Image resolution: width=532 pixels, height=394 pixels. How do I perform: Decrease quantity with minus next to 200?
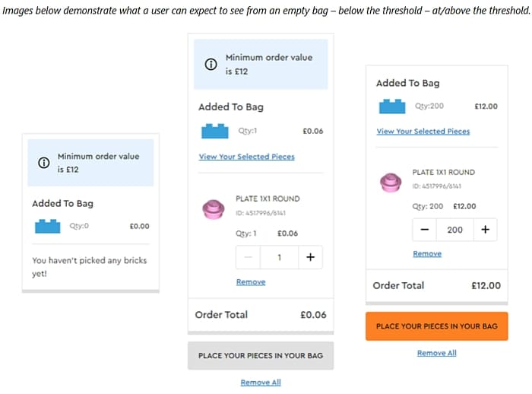click(424, 230)
